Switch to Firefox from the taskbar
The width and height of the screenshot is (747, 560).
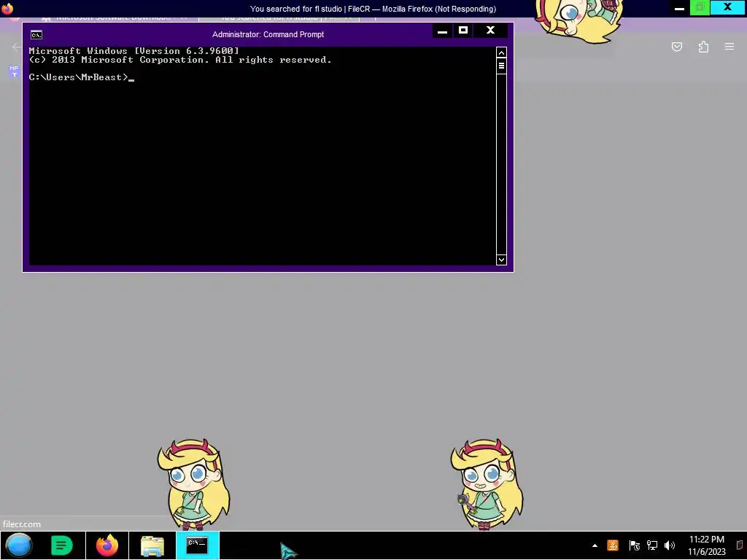[107, 545]
